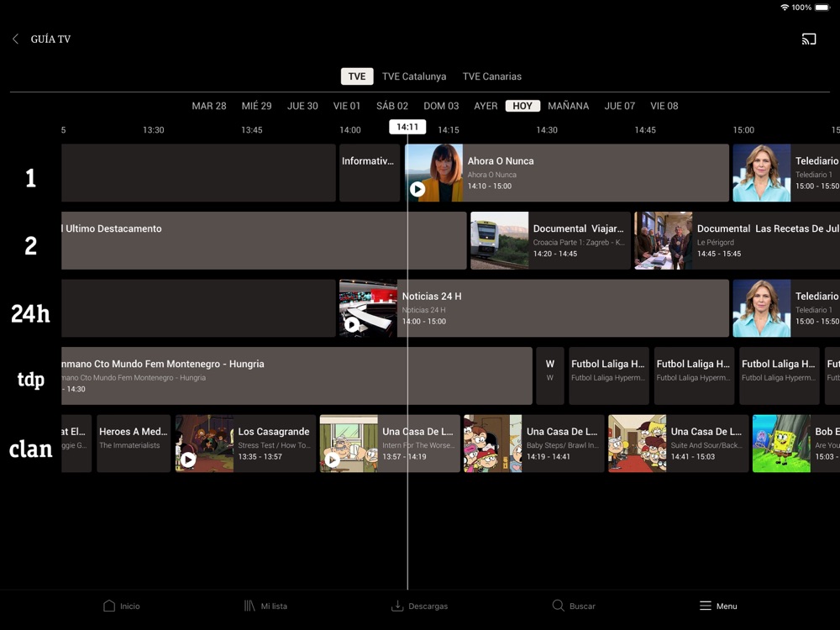Image resolution: width=840 pixels, height=630 pixels.
Task: Select day SÁB 02
Action: (392, 106)
